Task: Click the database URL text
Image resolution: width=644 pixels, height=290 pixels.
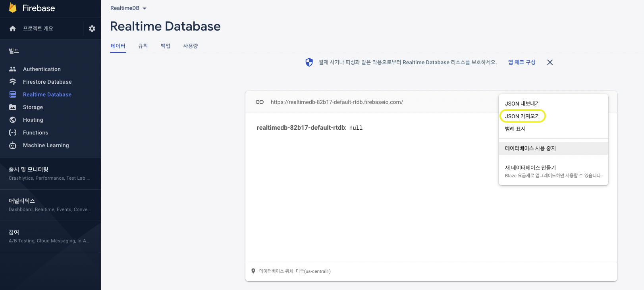Action: coord(337,102)
